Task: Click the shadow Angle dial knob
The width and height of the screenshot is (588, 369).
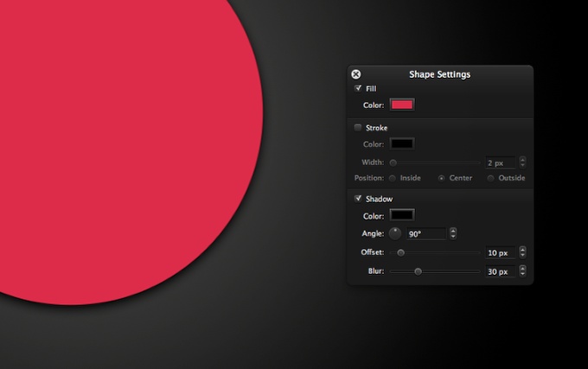Action: pyautogui.click(x=395, y=233)
